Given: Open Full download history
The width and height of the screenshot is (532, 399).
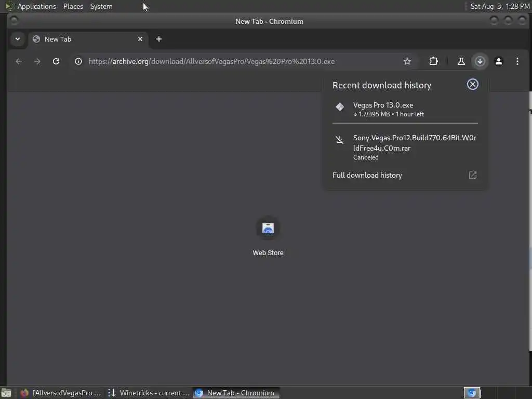Looking at the screenshot, I should pos(405,175).
